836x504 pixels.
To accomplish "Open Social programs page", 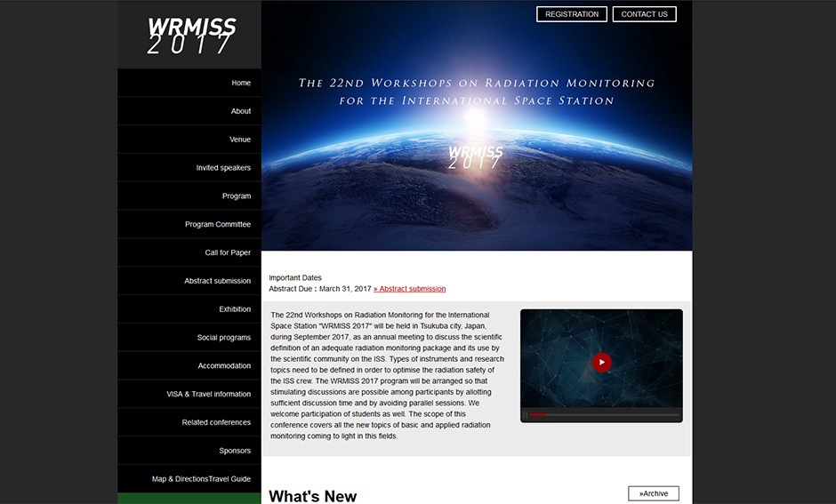I will (x=189, y=337).
